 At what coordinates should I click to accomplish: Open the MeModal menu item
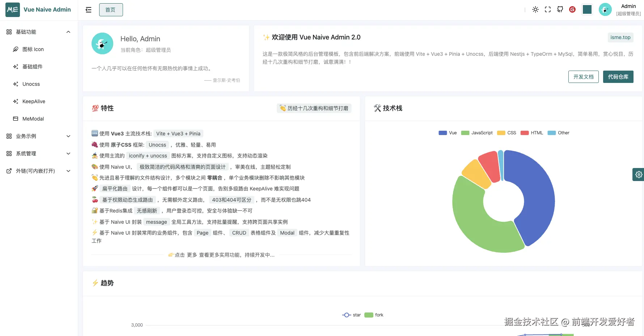[x=39, y=119]
